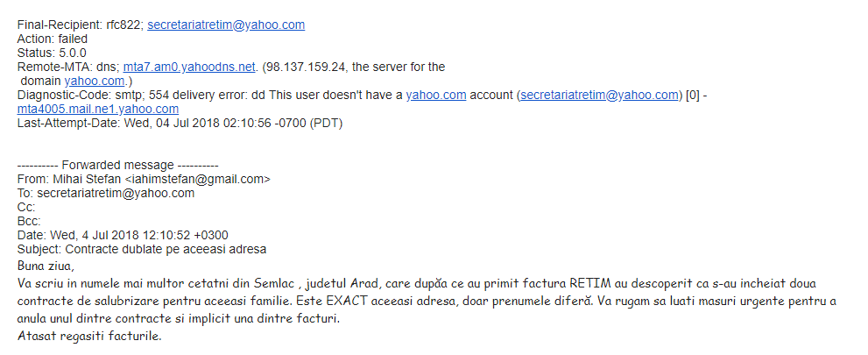This screenshot has width=868, height=355.
Task: Click the word "RETIM" in the message body
Action: pyautogui.click(x=591, y=283)
